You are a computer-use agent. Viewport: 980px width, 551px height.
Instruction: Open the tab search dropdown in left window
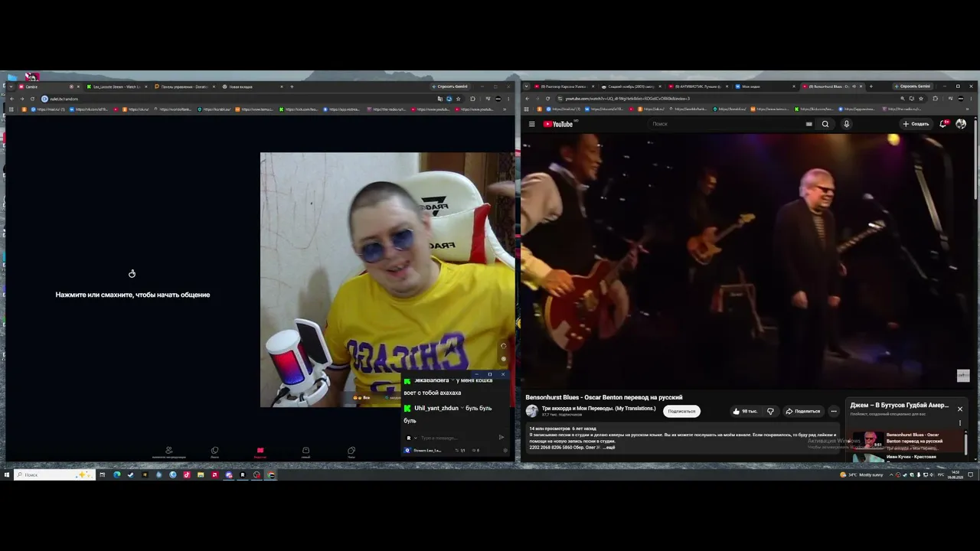click(11, 86)
